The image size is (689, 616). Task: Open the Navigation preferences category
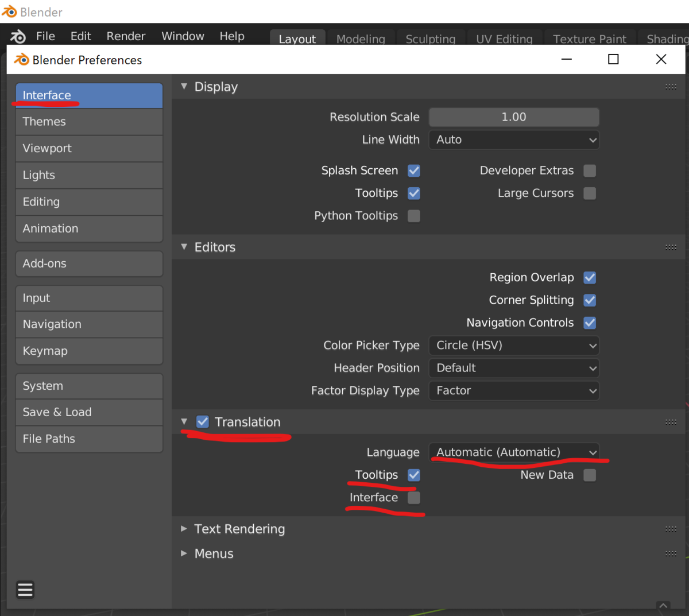click(x=89, y=324)
